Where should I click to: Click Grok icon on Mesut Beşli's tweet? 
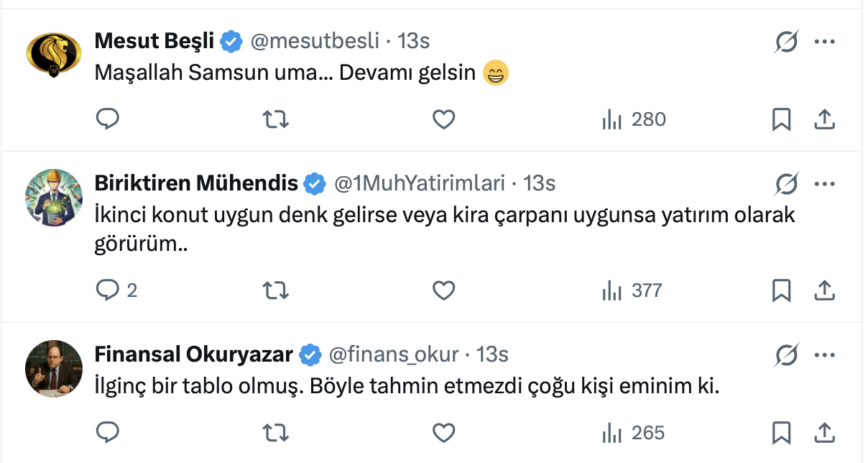pyautogui.click(x=787, y=42)
